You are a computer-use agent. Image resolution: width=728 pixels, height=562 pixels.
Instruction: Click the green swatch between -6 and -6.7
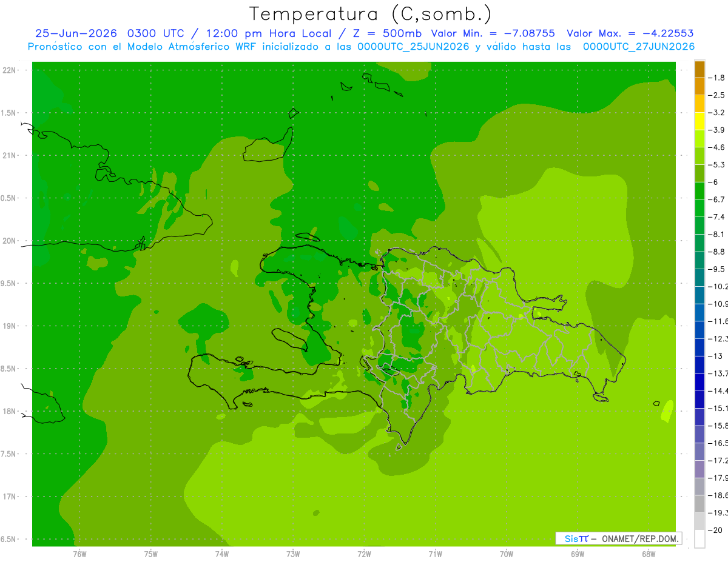tap(699, 190)
